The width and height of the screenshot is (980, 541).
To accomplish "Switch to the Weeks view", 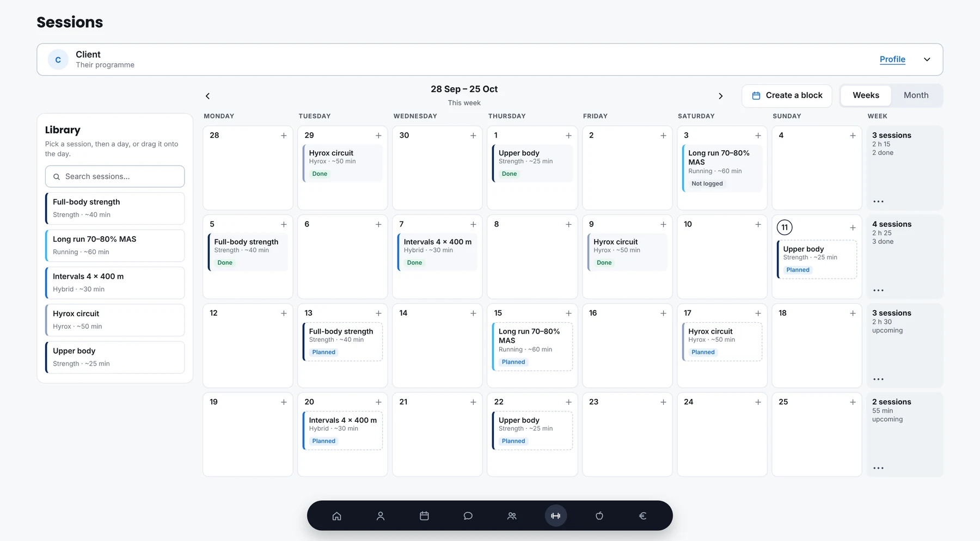I will (x=866, y=95).
